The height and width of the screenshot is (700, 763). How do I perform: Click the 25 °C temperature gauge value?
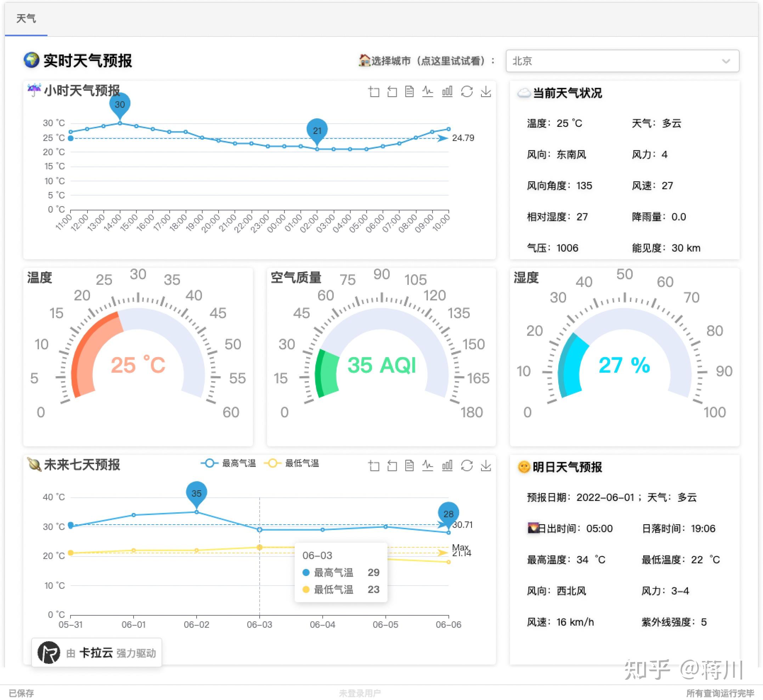click(138, 366)
